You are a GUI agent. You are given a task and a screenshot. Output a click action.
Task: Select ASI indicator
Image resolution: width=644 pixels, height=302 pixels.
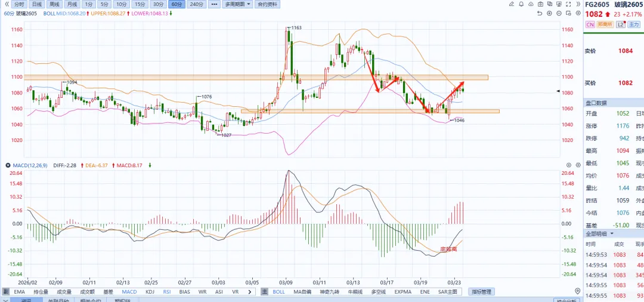point(219,292)
